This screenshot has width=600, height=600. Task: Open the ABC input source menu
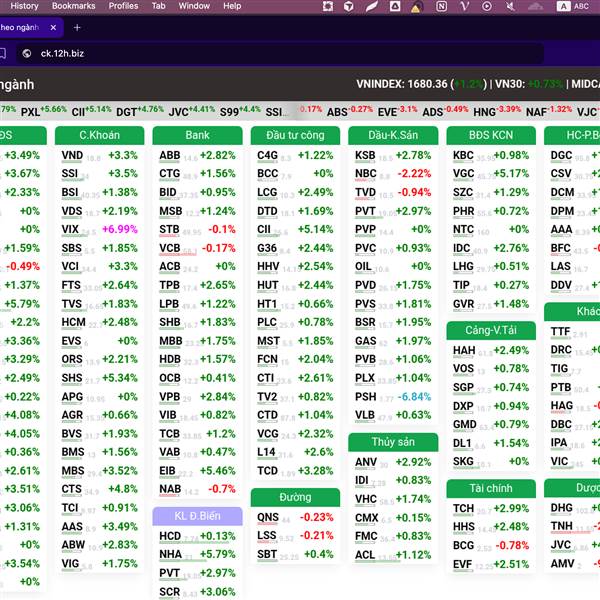(573, 6)
